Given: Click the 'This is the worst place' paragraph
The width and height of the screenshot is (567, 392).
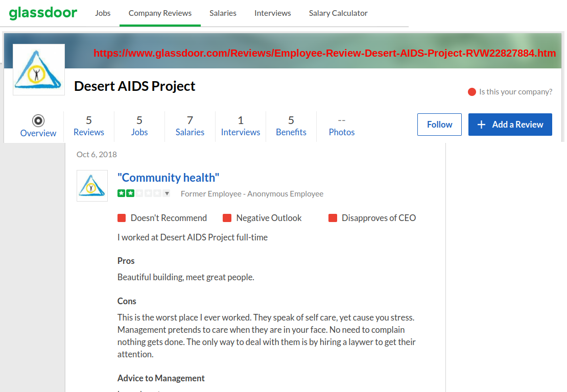Looking at the screenshot, I should [x=267, y=336].
